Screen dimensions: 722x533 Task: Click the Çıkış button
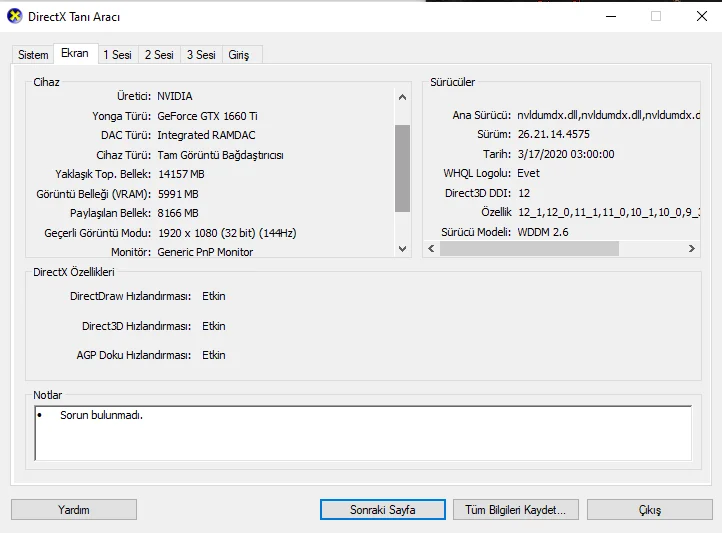pyautogui.click(x=650, y=510)
